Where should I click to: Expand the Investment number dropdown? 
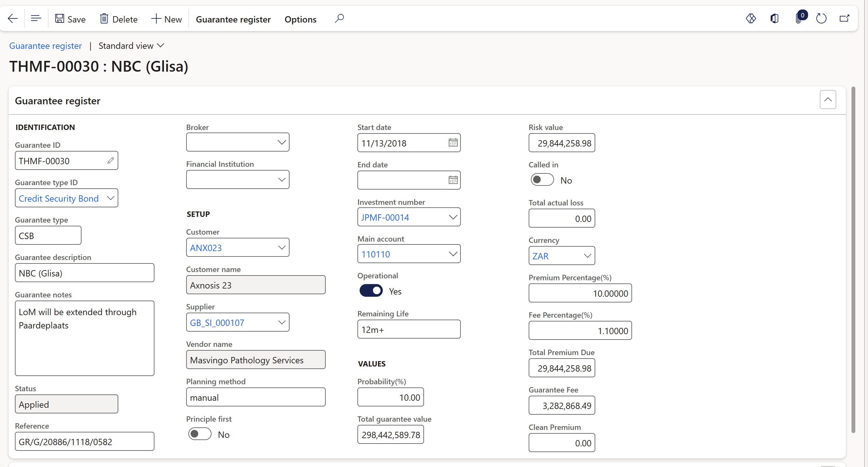(x=453, y=217)
